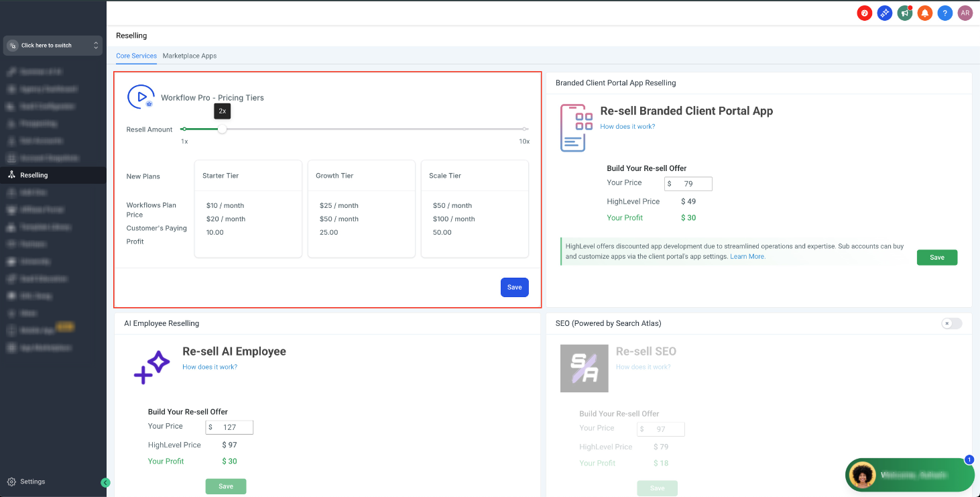Select the Scale Tier plan card
The image size is (980, 497).
point(475,209)
